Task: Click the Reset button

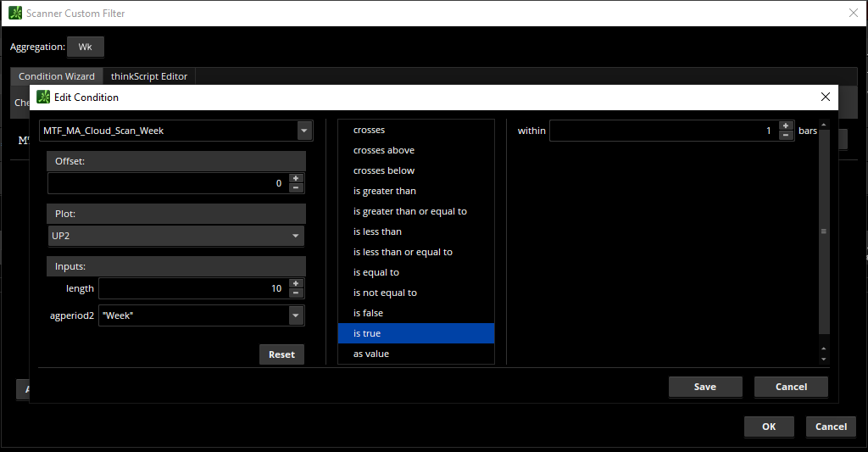Action: tap(281, 354)
